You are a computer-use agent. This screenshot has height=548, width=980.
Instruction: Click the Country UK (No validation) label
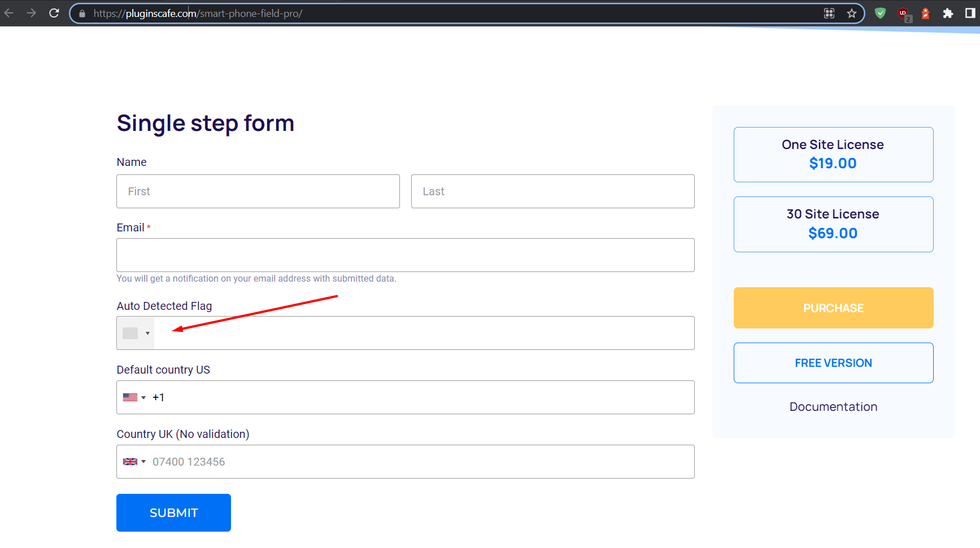tap(183, 434)
